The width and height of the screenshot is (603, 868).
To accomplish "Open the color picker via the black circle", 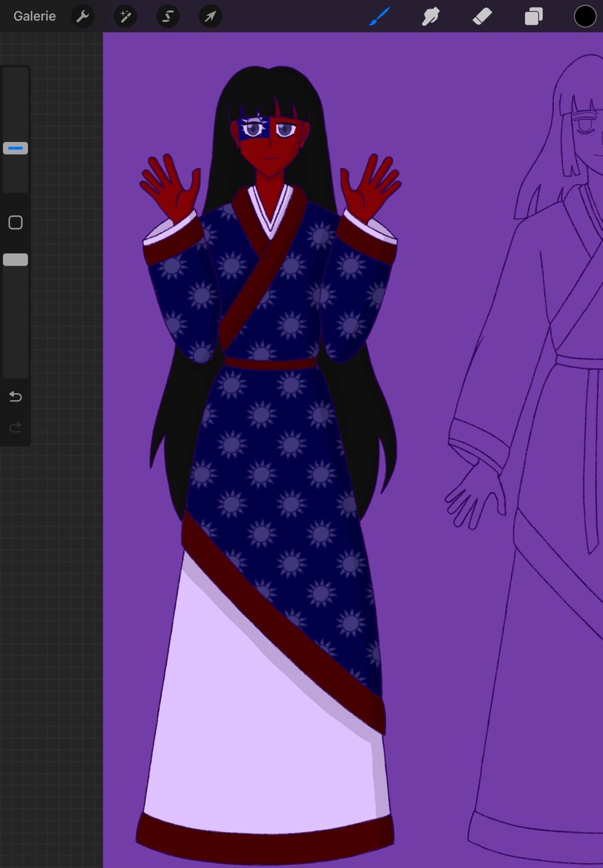I will pos(584,15).
